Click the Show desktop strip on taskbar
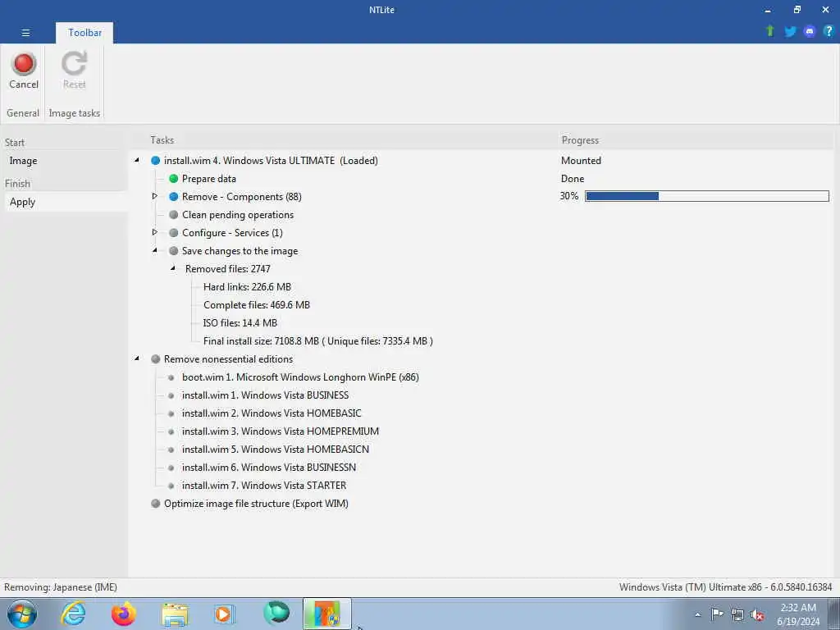Image resolution: width=840 pixels, height=630 pixels. pos(834,614)
